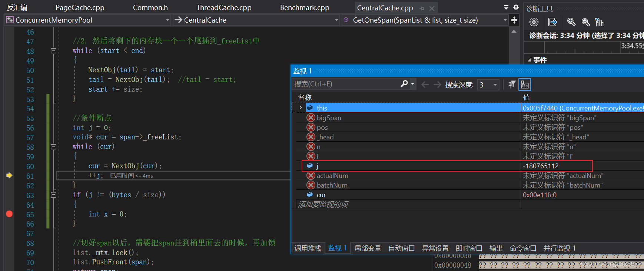Go to previous Watch search result

coord(425,85)
